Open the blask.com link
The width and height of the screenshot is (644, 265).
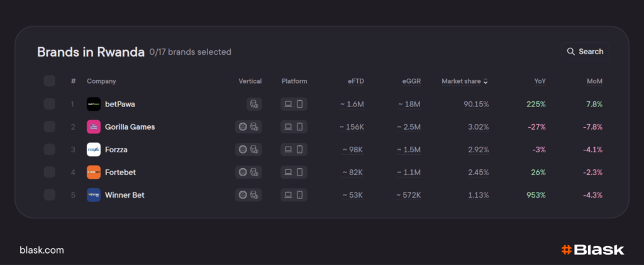click(42, 250)
